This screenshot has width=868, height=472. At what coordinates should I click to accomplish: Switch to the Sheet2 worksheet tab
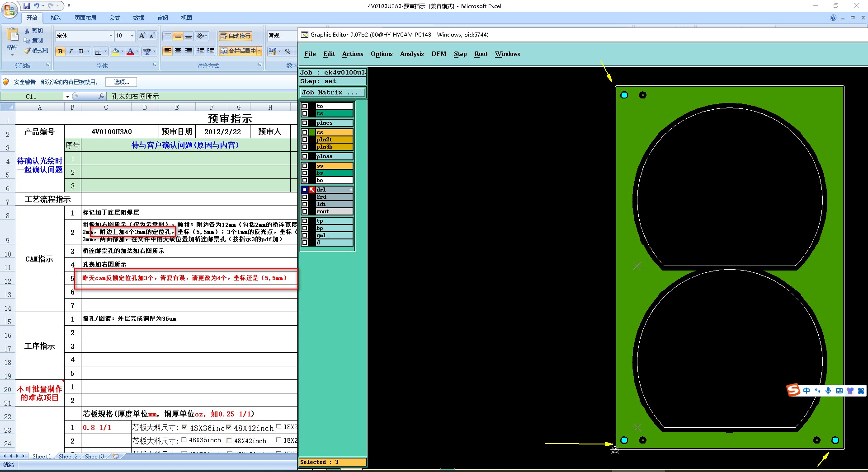[68, 456]
